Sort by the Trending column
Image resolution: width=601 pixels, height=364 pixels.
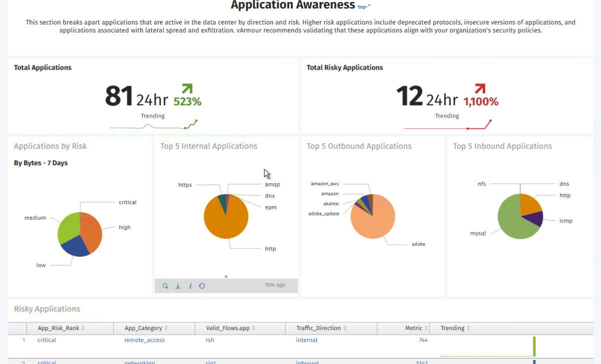coord(455,328)
